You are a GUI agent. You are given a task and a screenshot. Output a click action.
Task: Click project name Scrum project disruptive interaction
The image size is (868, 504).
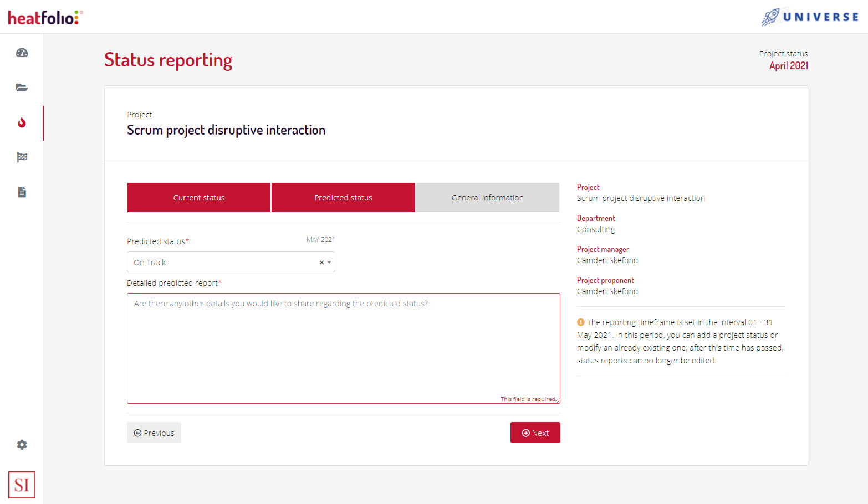(x=226, y=130)
